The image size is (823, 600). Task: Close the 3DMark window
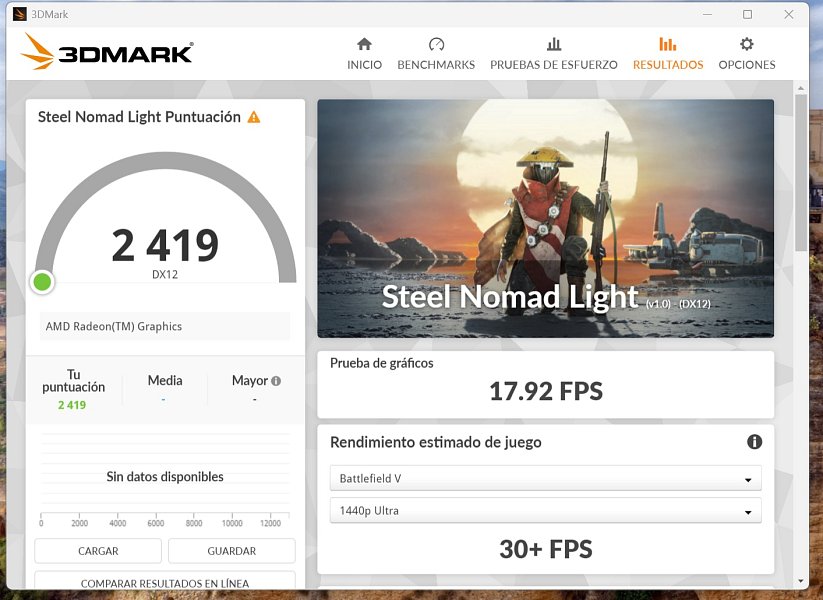(788, 14)
